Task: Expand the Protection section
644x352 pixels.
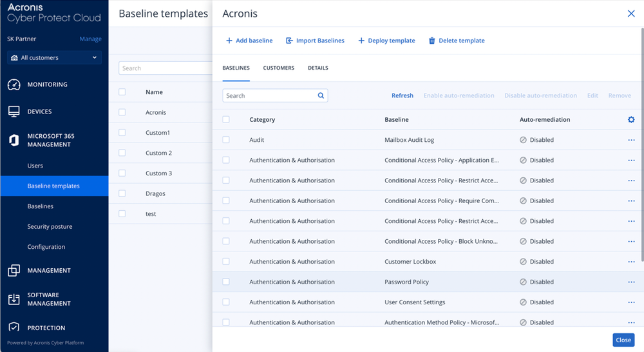Action: (x=54, y=328)
